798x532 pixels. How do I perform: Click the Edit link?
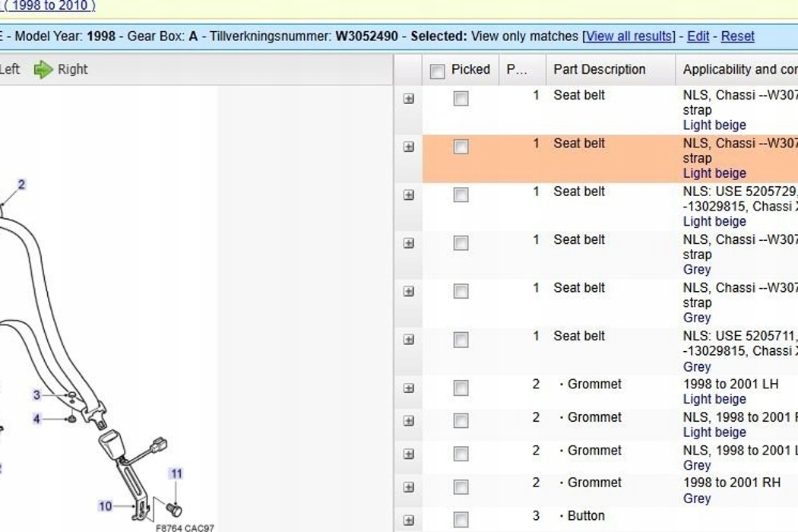[698, 36]
